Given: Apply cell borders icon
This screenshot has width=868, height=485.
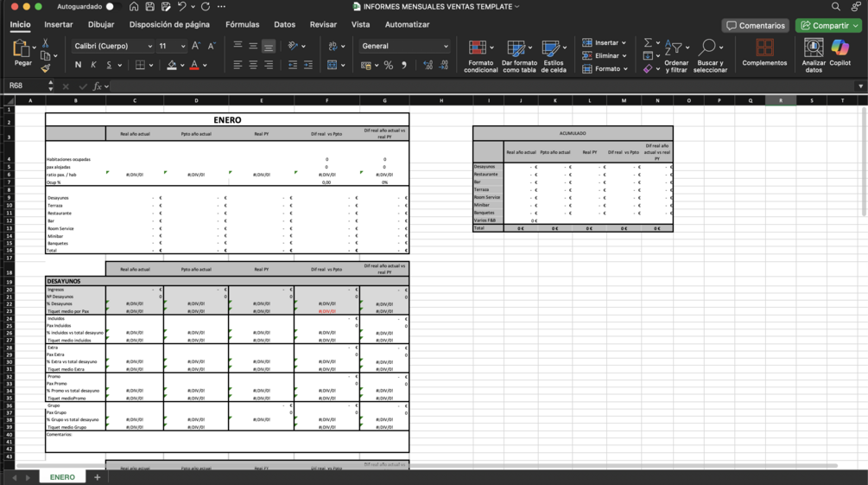Looking at the screenshot, I should coord(141,65).
